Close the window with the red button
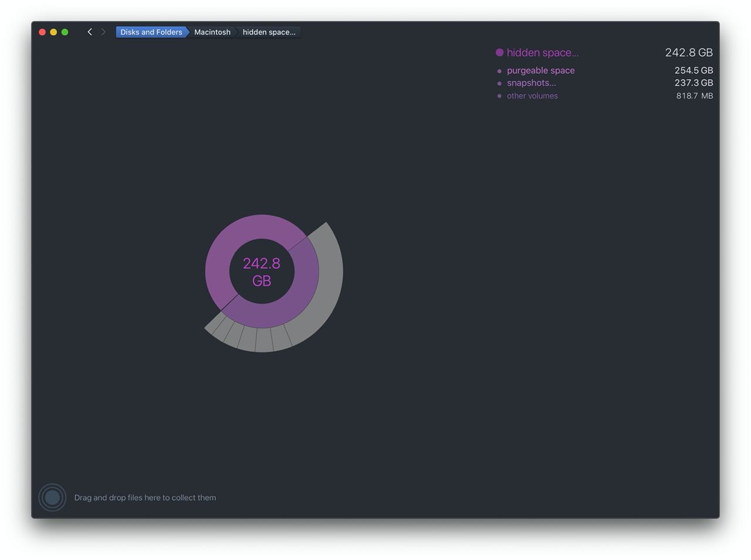 click(x=42, y=32)
